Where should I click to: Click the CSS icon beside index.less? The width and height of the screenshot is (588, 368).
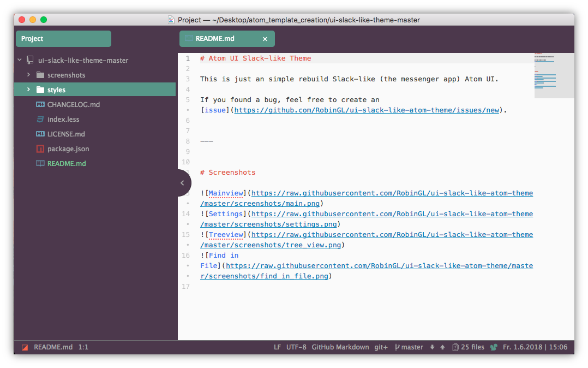[x=40, y=119]
